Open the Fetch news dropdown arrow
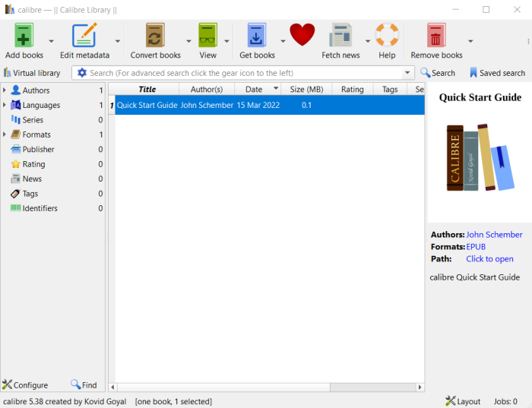 click(x=368, y=41)
